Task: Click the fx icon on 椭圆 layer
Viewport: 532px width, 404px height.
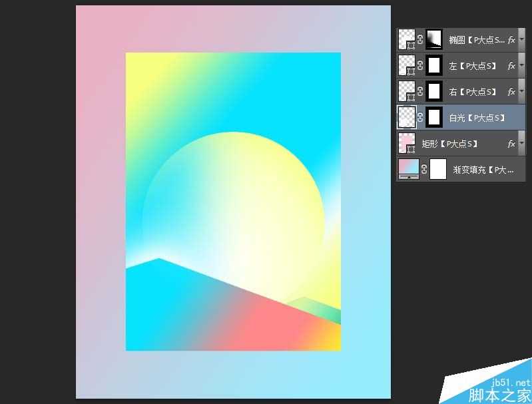Action: pyautogui.click(x=511, y=40)
